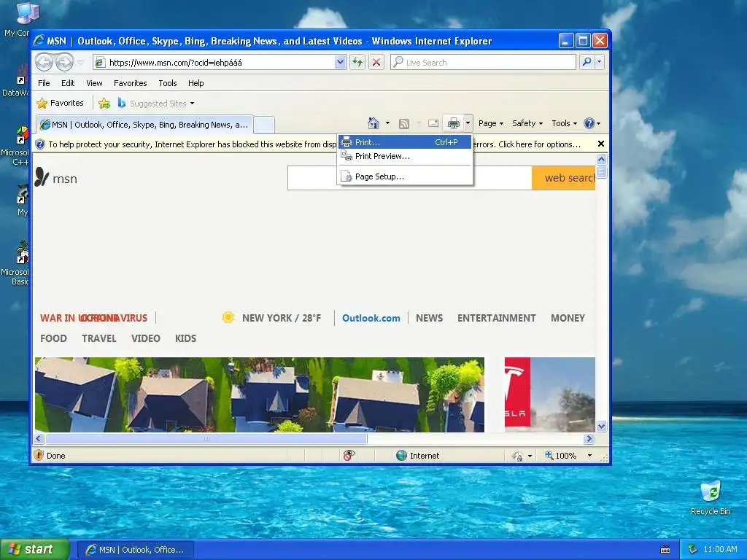Click inside the URL address field

coord(220,63)
